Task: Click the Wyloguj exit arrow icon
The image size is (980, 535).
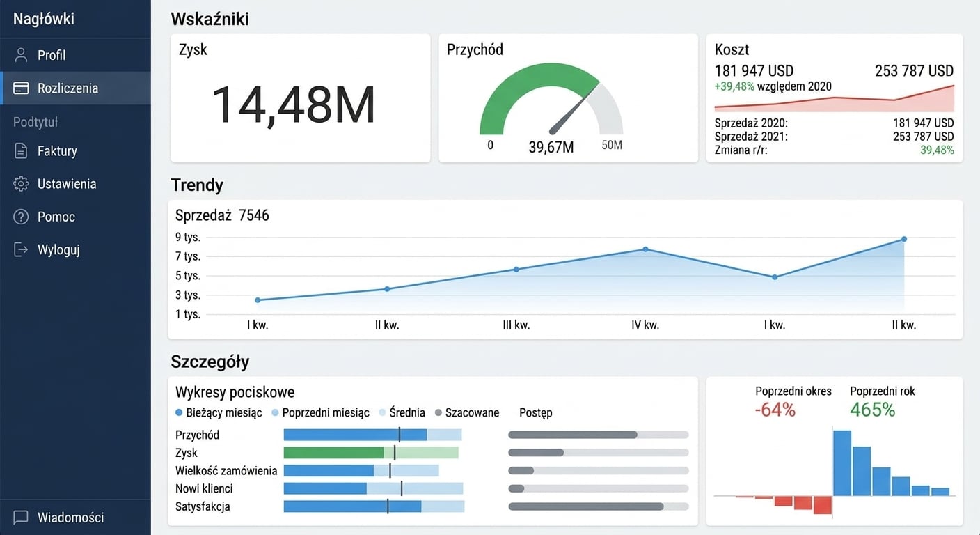Action: 21,249
